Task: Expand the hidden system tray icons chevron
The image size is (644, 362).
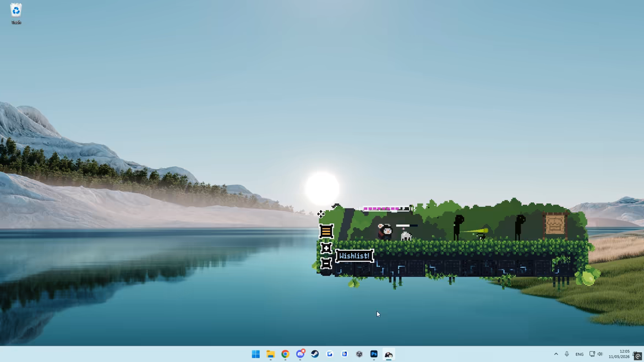Action: 556,354
